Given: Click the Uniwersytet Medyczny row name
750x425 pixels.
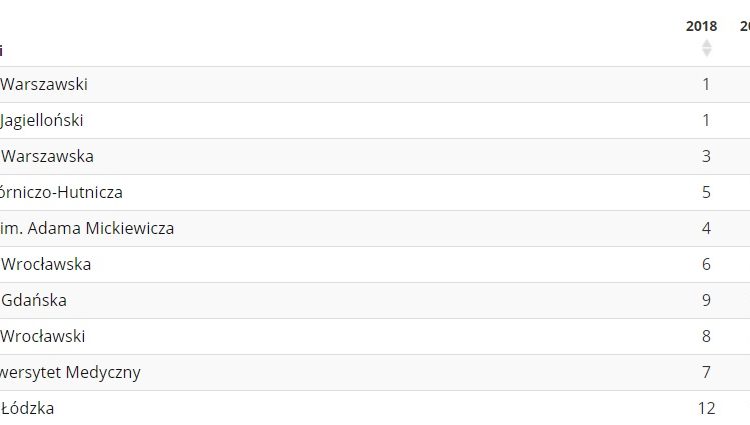Looking at the screenshot, I should pos(70,372).
